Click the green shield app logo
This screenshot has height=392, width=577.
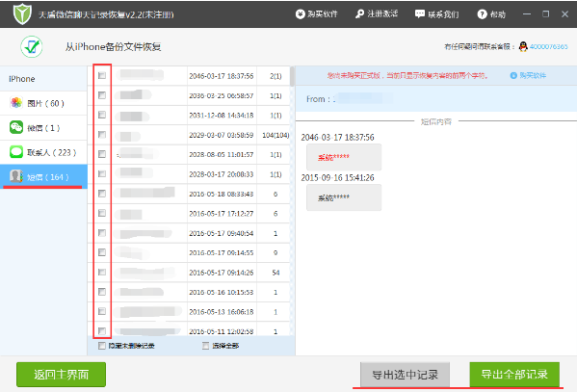tap(22, 14)
